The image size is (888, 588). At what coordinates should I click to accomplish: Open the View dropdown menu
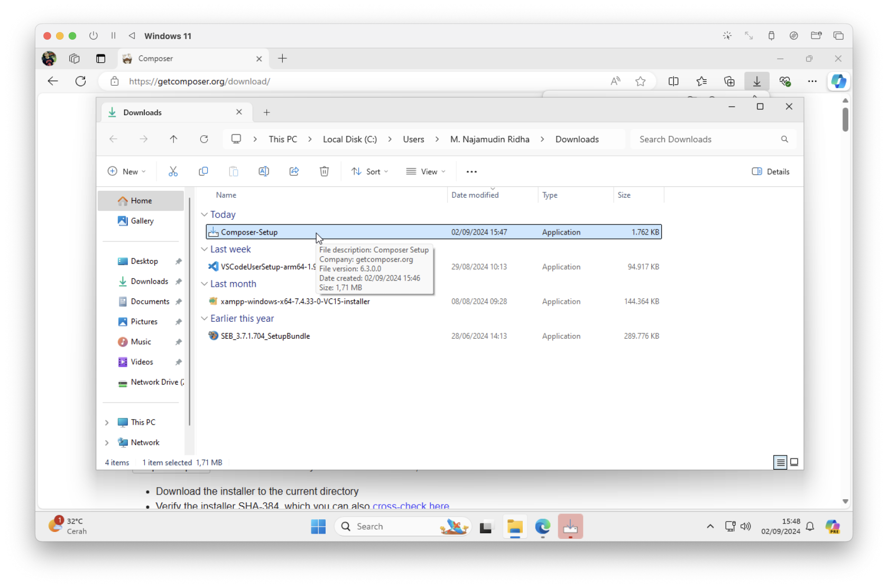tap(426, 172)
